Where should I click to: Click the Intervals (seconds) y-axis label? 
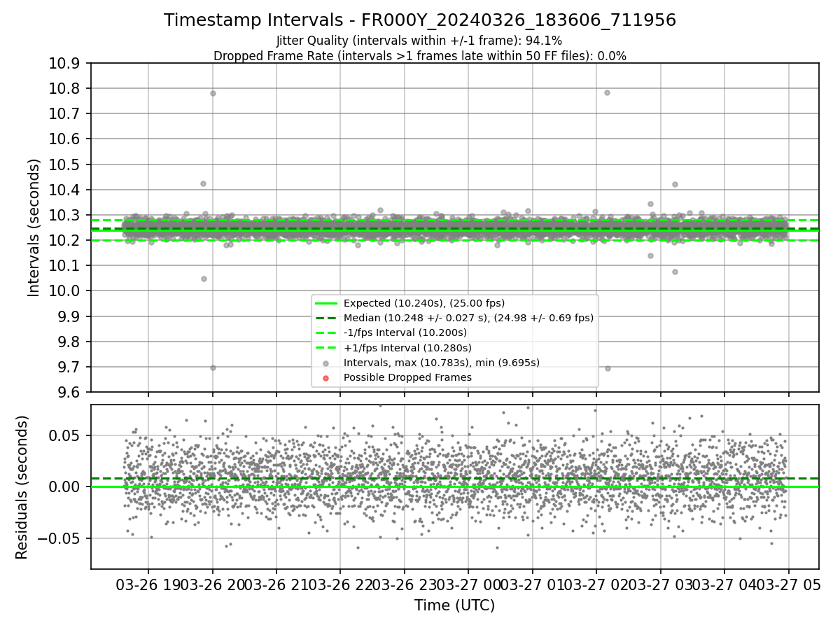coord(34,227)
